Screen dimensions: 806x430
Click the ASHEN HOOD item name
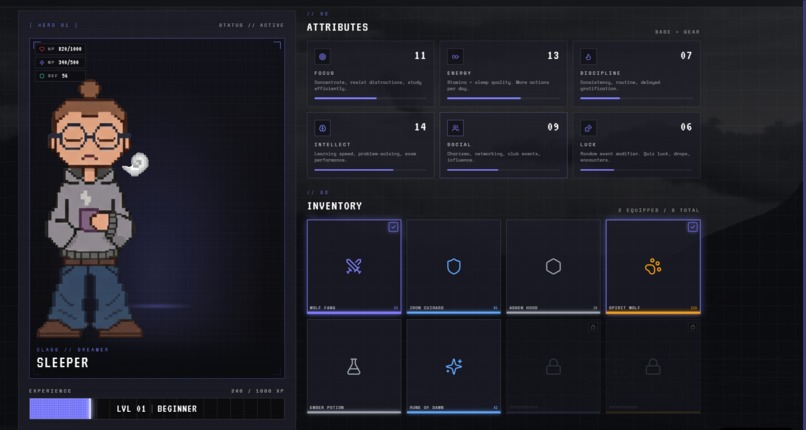coord(523,308)
